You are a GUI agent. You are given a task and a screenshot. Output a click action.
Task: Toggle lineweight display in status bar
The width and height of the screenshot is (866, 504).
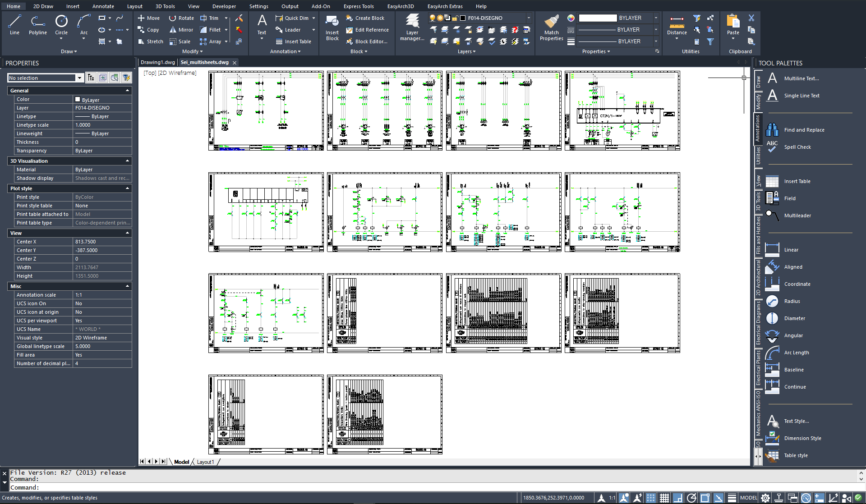click(732, 498)
